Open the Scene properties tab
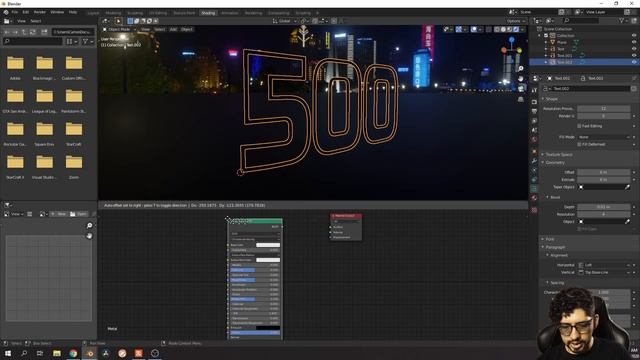This screenshot has height=360, width=640. coord(534,130)
